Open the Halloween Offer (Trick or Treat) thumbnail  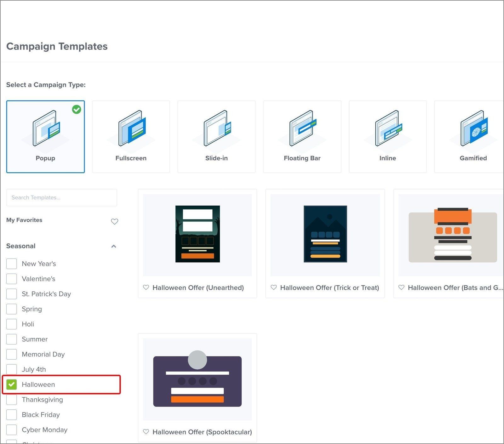pyautogui.click(x=325, y=235)
